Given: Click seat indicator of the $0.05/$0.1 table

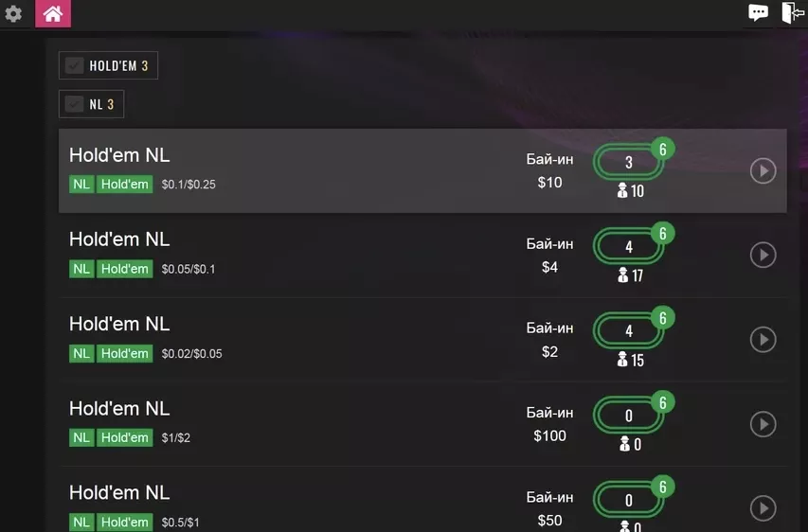Looking at the screenshot, I should coord(629,247).
